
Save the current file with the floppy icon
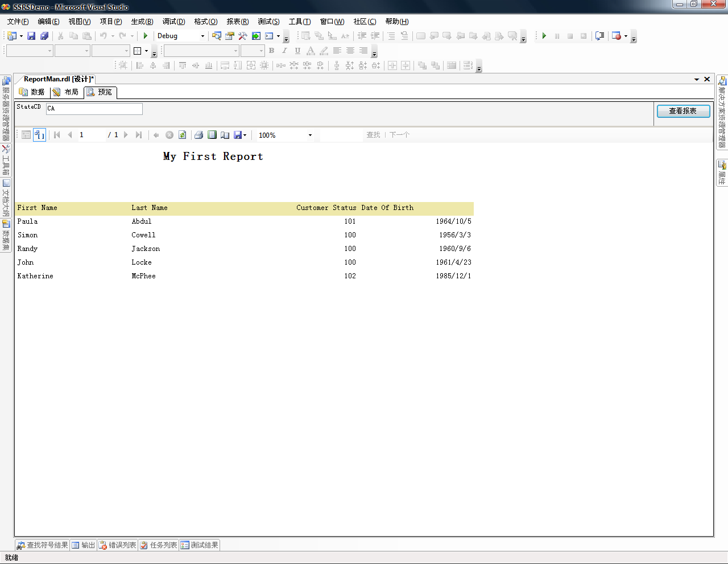point(31,36)
